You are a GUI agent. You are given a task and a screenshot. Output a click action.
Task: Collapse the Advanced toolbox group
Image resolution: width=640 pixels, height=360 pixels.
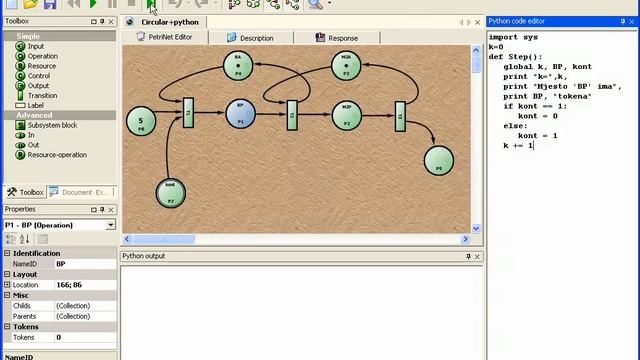60,115
